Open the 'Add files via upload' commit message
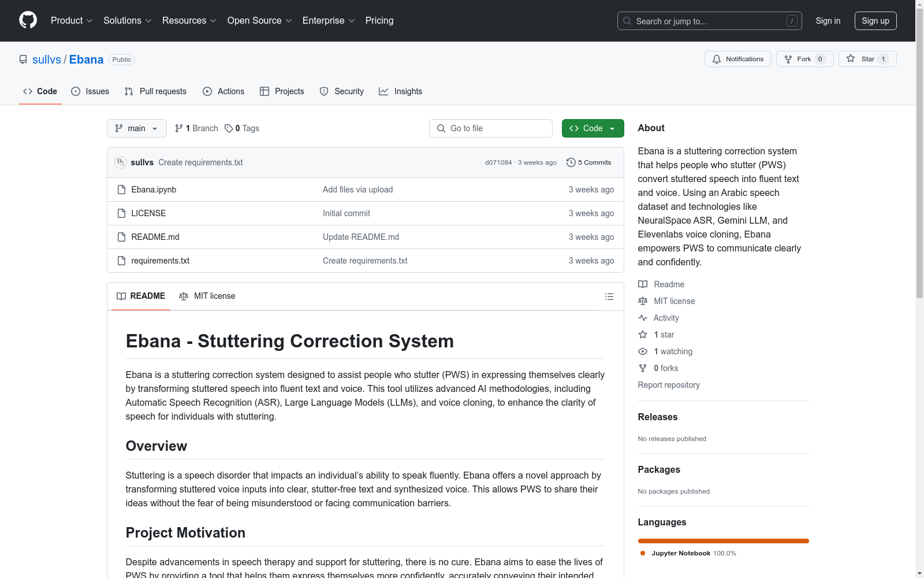The height and width of the screenshot is (578, 924). [357, 190]
